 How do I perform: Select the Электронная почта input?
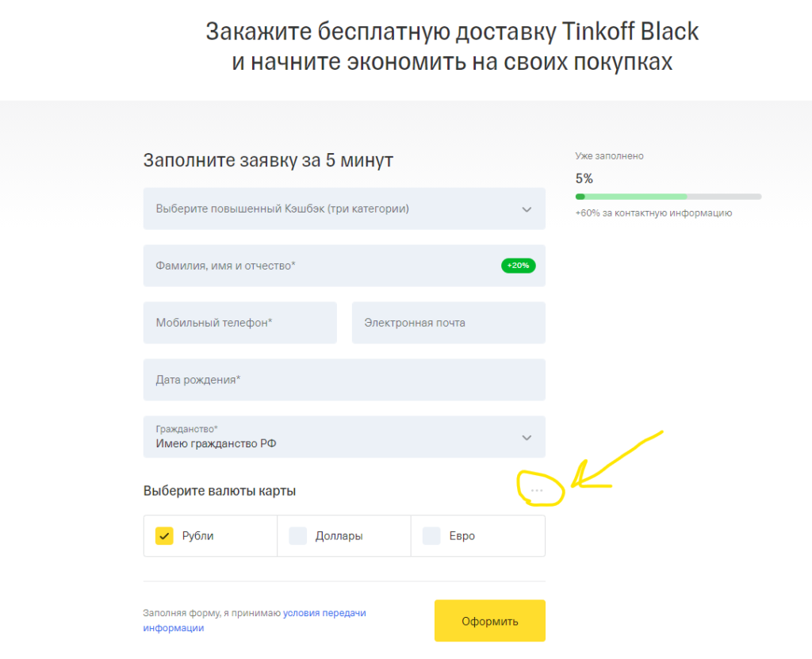448,323
